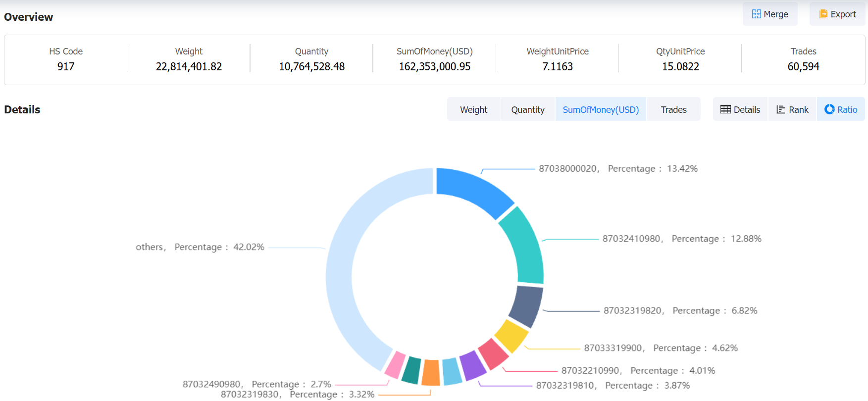This screenshot has width=868, height=401.
Task: Click the red 87032210990 donut segment
Action: pyautogui.click(x=494, y=354)
